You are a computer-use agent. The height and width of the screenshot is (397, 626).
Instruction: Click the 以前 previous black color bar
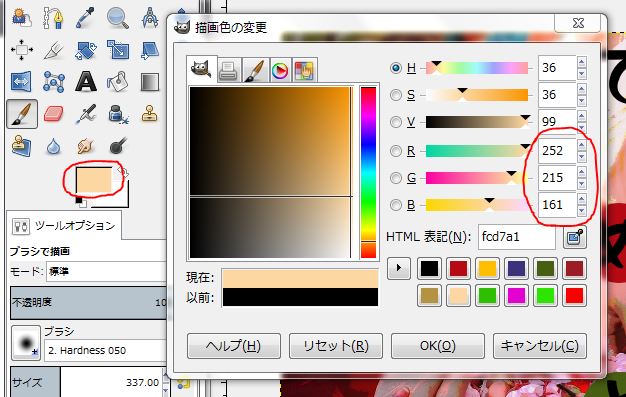point(300,297)
